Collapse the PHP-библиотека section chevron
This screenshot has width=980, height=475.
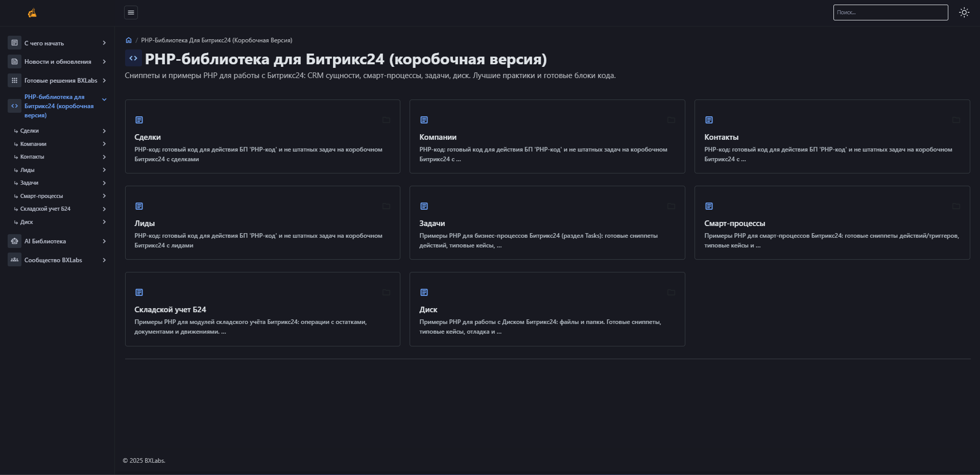(104, 99)
